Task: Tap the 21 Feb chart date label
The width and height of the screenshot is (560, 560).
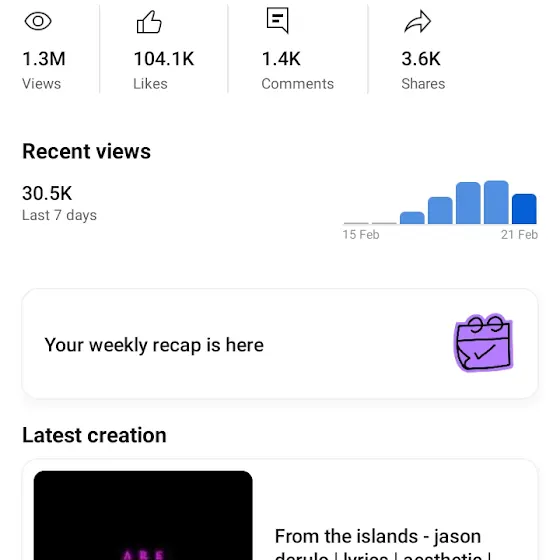Action: coord(519,235)
